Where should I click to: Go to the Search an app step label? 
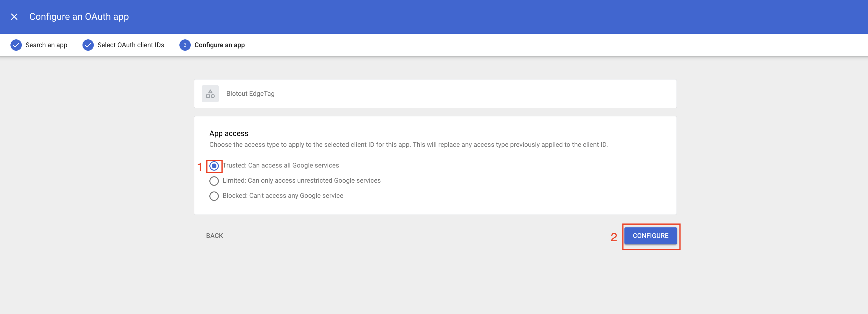pyautogui.click(x=47, y=45)
